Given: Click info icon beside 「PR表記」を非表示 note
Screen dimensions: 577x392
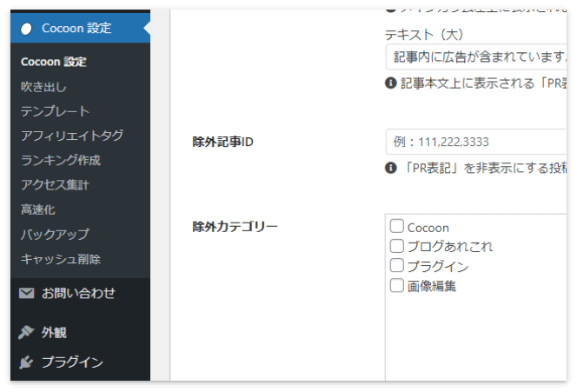Looking at the screenshot, I should [391, 168].
